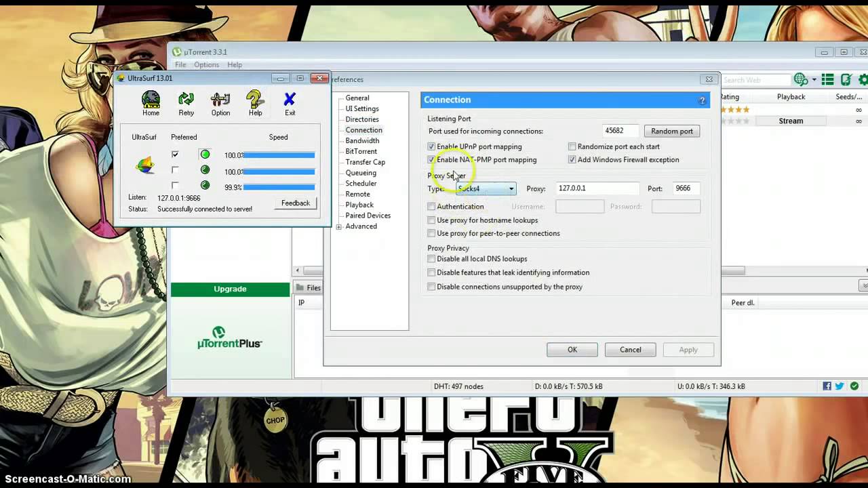Open UltraSurf Home icon

(x=151, y=100)
